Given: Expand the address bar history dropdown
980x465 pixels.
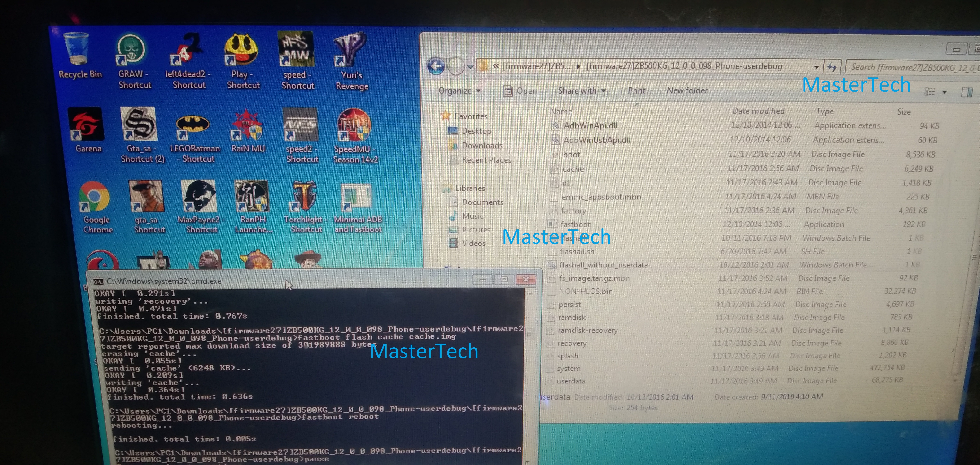Looking at the screenshot, I should 816,67.
